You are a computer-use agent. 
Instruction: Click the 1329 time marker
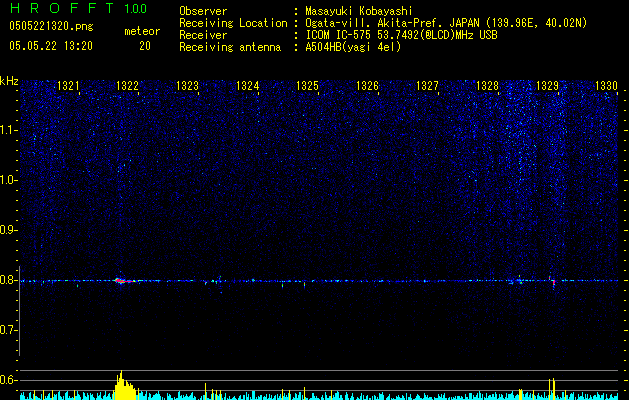click(547, 86)
